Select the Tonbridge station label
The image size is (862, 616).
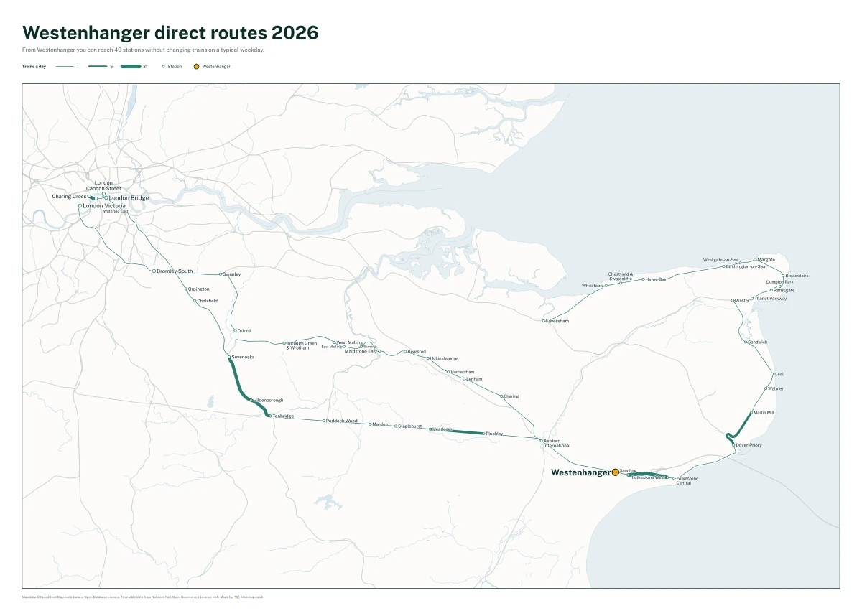coord(283,416)
